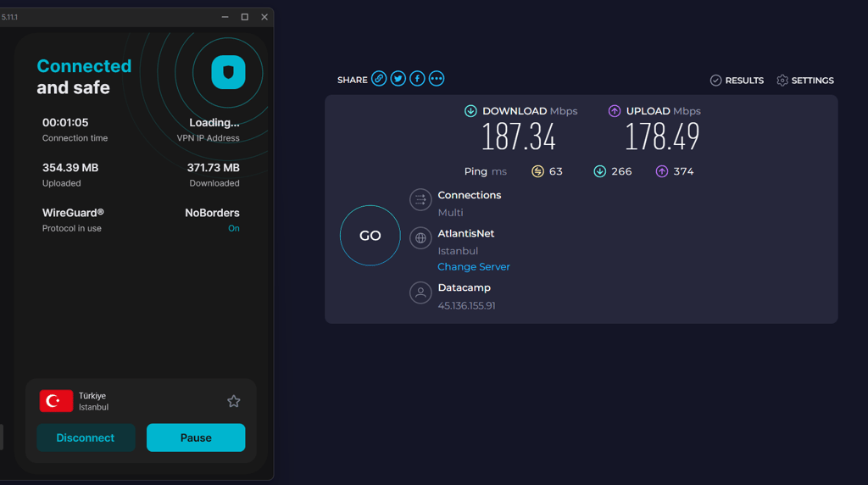Pause the VPN connection
The width and height of the screenshot is (868, 485).
point(196,438)
